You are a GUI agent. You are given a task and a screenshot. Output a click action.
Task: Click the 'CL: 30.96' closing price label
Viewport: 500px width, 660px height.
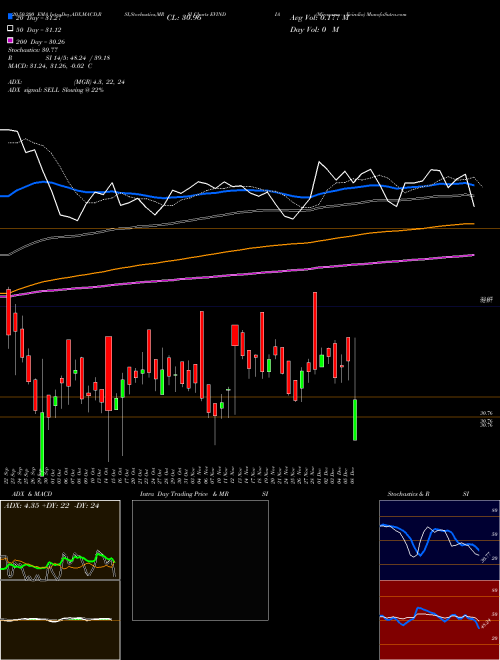pyautogui.click(x=184, y=18)
